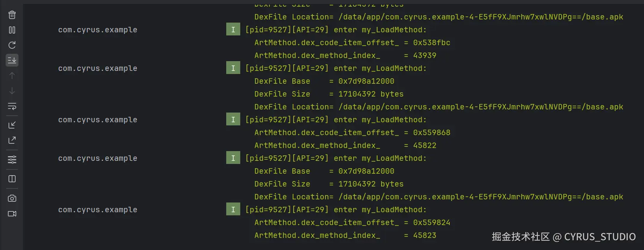Click the first com.cyrus.example tag
Screen dimensions: 644x250
pos(97,30)
